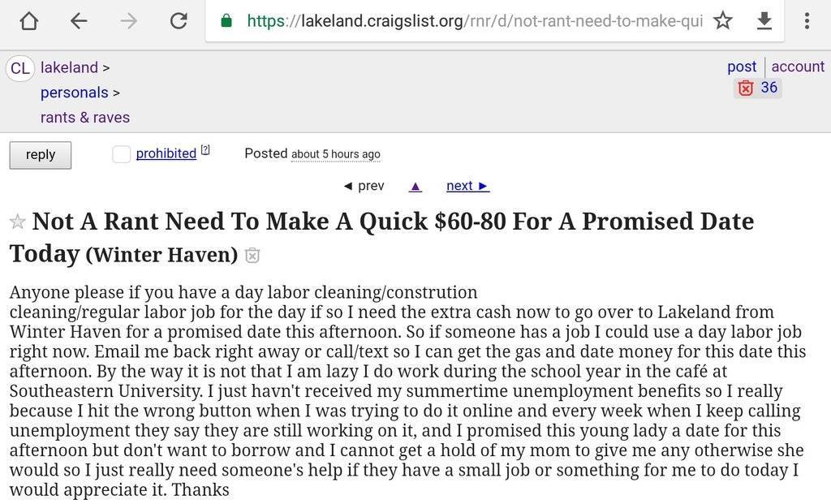Go to browser home page
Viewport: 831px width, 504px height.
click(28, 21)
